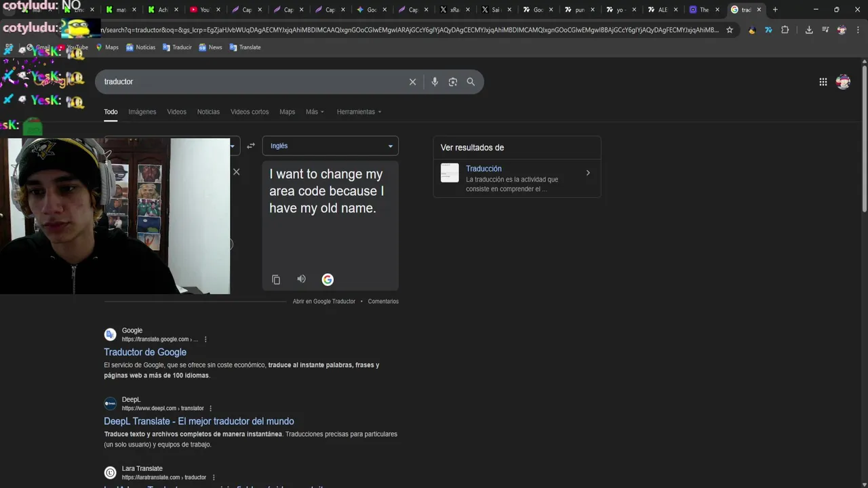This screenshot has height=488, width=868.
Task: Close the xRa browser tab
Action: [x=467, y=9]
